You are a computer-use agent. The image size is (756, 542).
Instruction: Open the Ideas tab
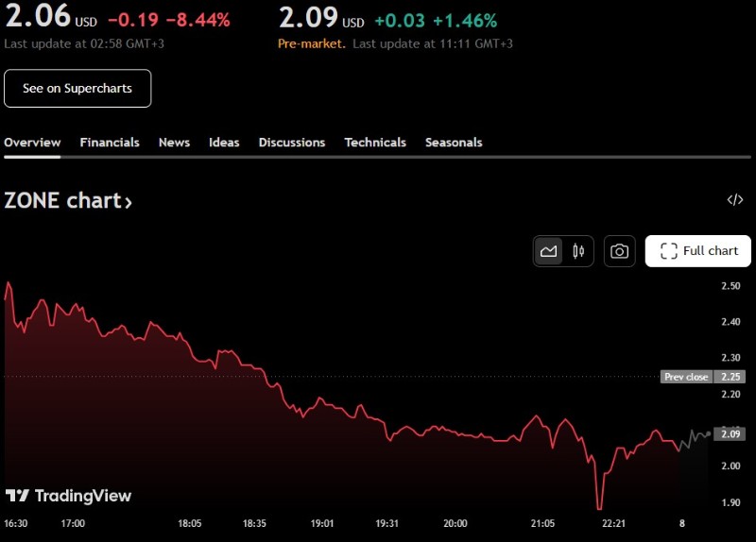[x=224, y=143]
